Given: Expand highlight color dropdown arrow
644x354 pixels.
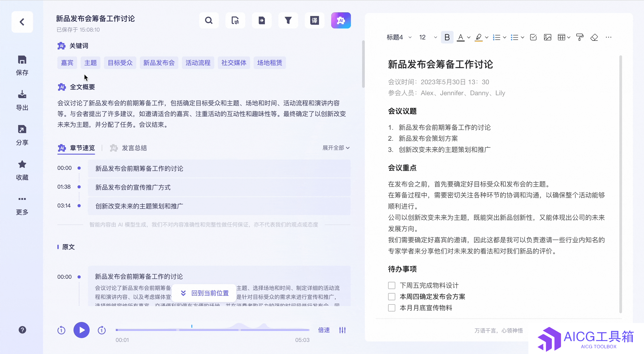Looking at the screenshot, I should point(486,37).
